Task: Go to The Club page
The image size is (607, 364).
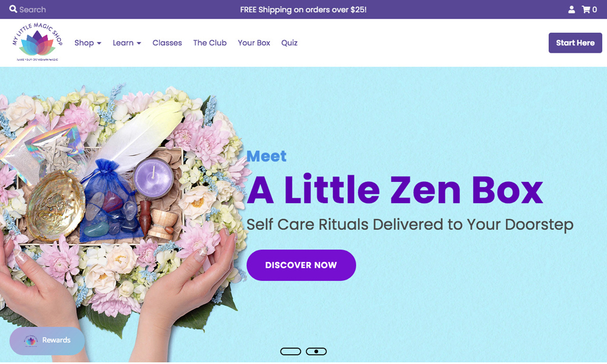Action: 210,43
